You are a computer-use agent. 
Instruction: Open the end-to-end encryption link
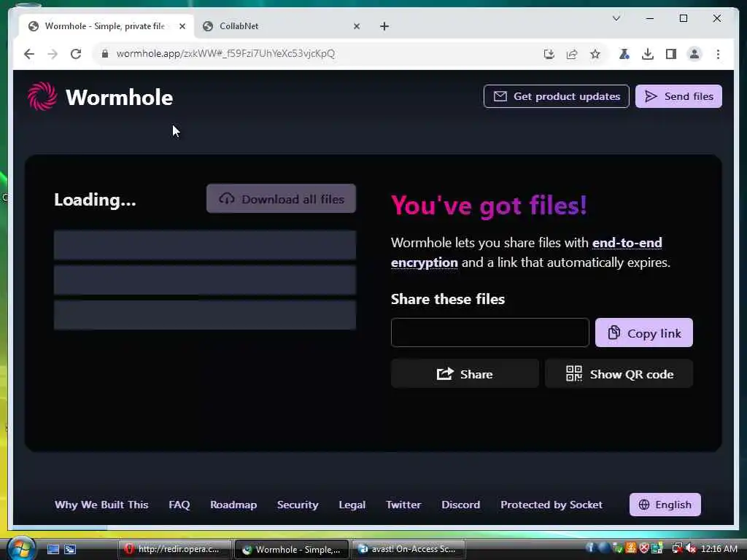click(627, 242)
